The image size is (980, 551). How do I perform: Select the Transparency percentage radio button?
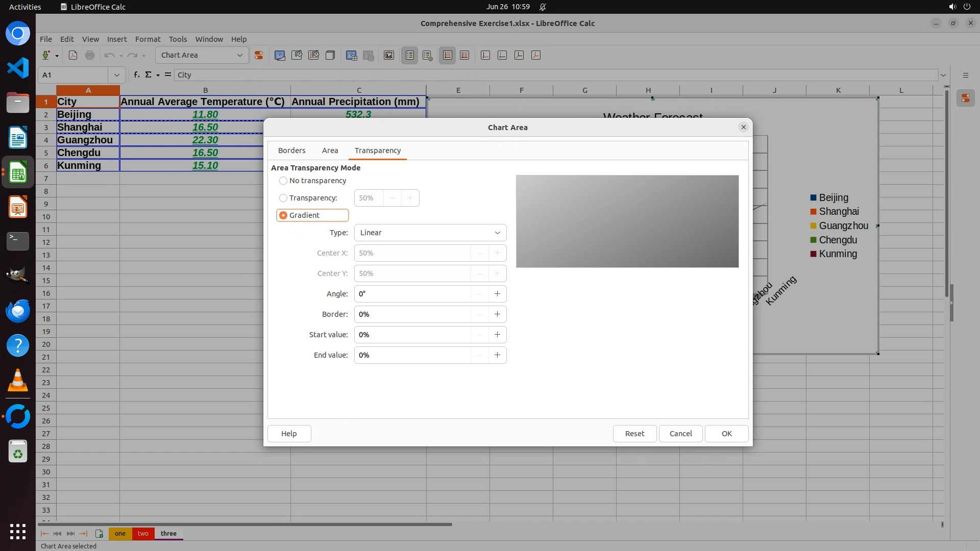pyautogui.click(x=283, y=198)
